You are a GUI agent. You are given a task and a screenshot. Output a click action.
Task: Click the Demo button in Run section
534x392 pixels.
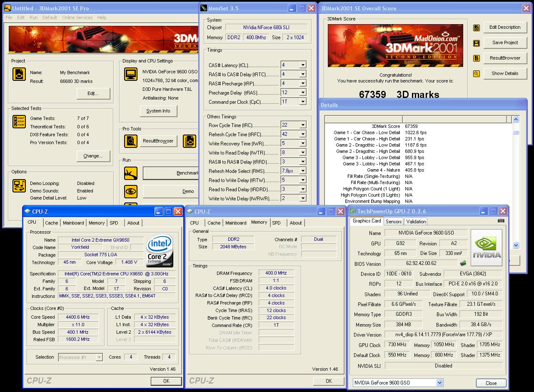pyautogui.click(x=171, y=191)
